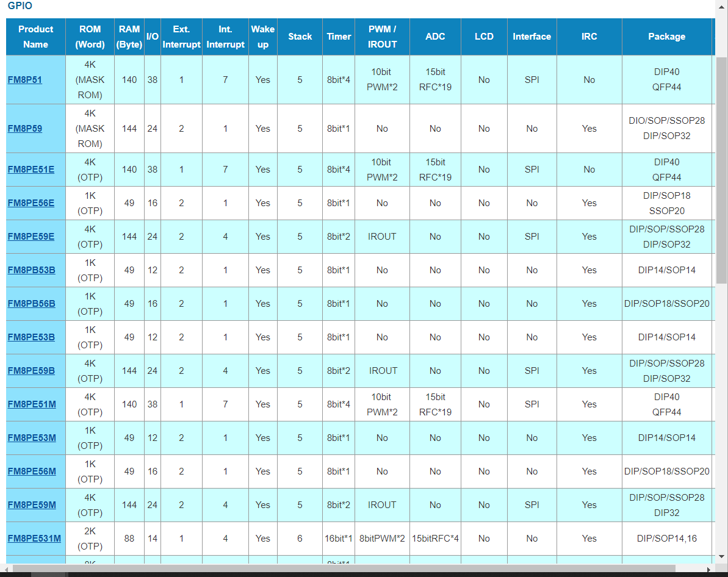Click FM8PE531M RAM cell 88
The image size is (728, 577).
pos(129,539)
